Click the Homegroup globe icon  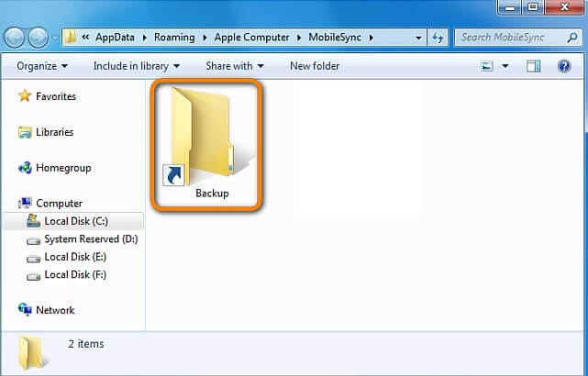pyautogui.click(x=25, y=168)
